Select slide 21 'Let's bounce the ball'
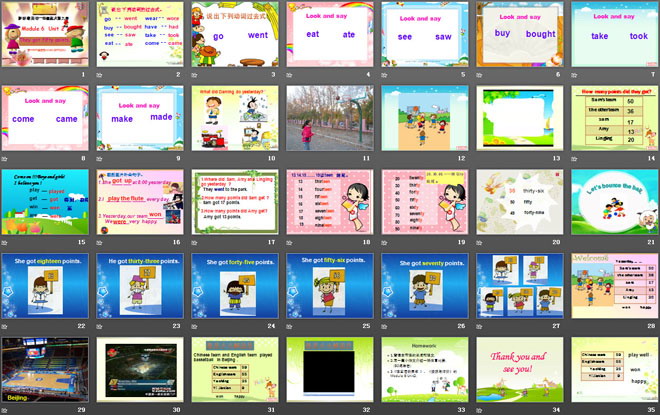Image resolution: width=660 pixels, height=415 pixels. (615, 202)
